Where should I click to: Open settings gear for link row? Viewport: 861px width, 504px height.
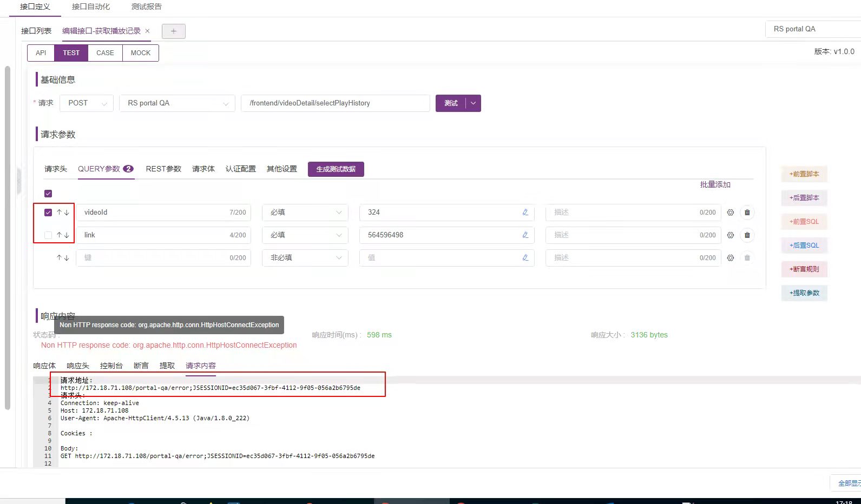(730, 235)
